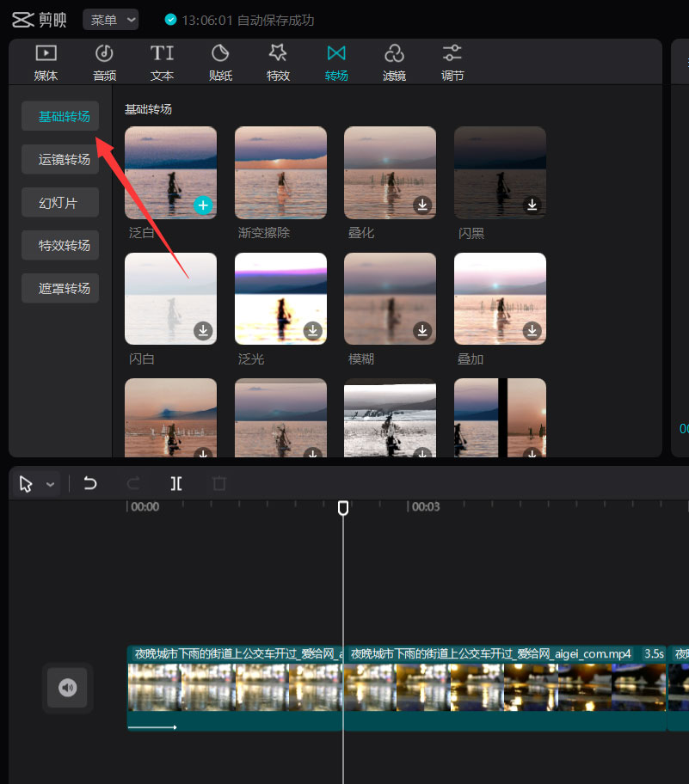Screen dimensions: 689x784
Task: Click the redo arrow in the timeline toolbar
Action: (x=132, y=483)
